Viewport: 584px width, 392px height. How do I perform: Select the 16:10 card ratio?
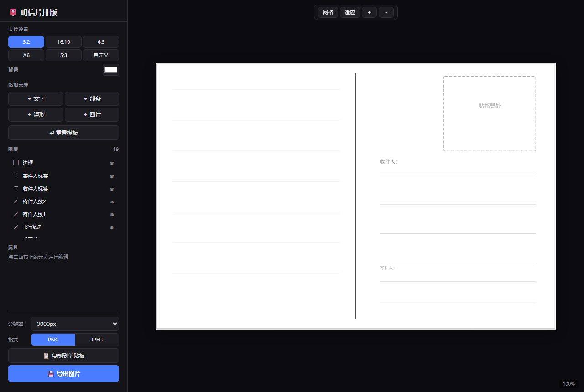[x=63, y=42]
